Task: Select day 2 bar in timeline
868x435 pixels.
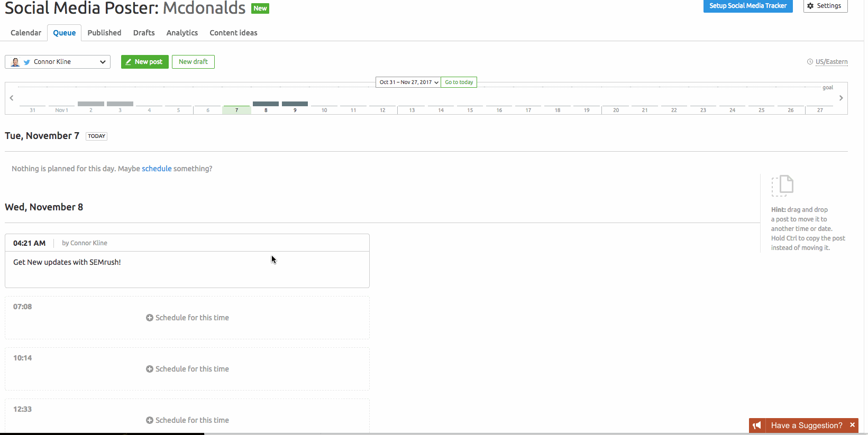Action: (x=91, y=104)
